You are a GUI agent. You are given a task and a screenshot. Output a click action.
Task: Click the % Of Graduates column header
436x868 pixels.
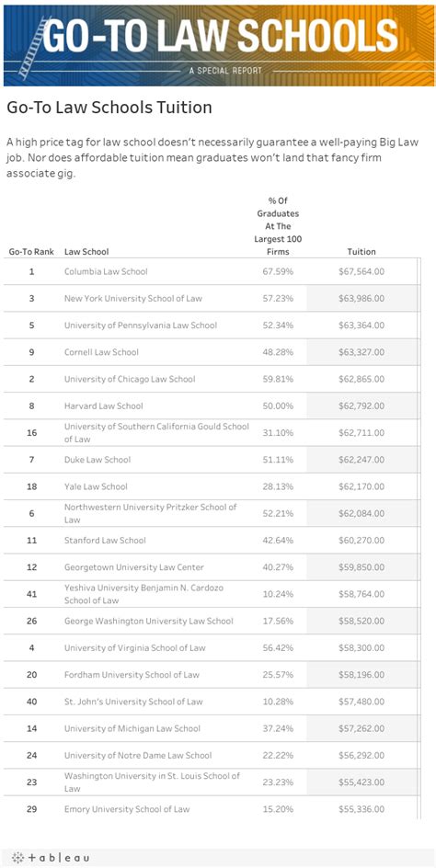[278, 225]
